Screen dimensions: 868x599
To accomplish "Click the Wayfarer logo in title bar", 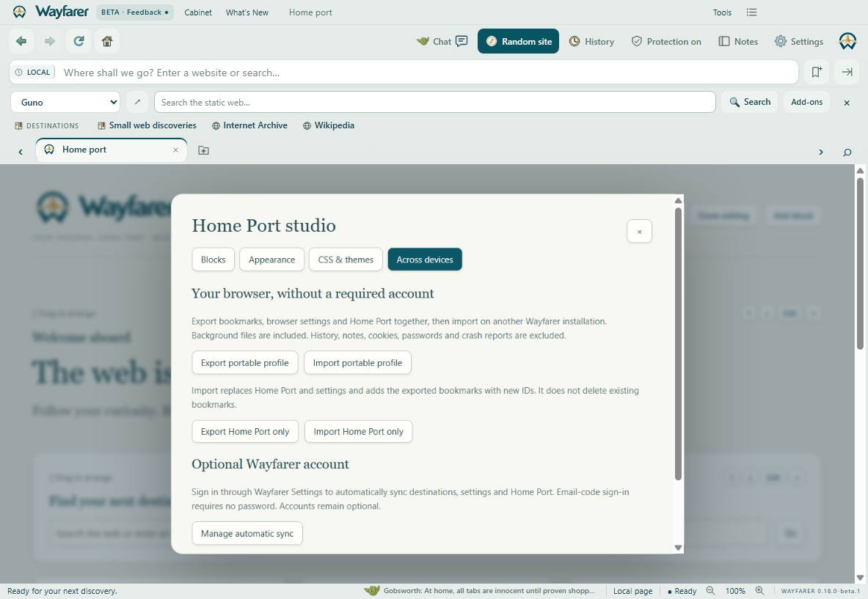I will coord(51,12).
